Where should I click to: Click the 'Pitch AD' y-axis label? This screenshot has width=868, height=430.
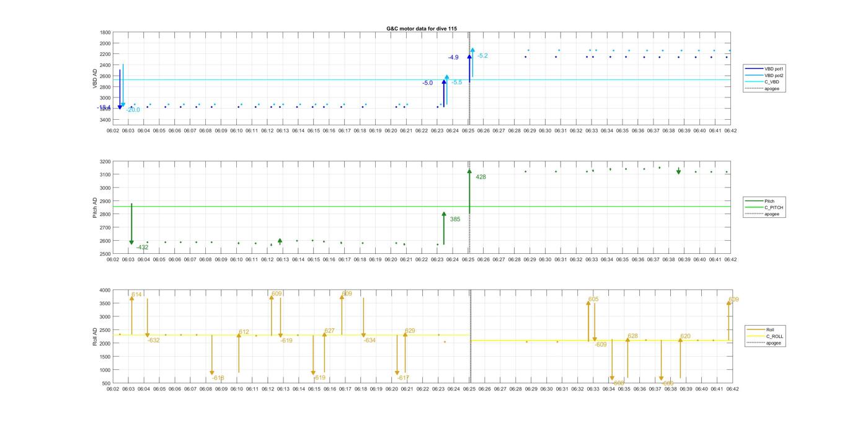click(95, 208)
